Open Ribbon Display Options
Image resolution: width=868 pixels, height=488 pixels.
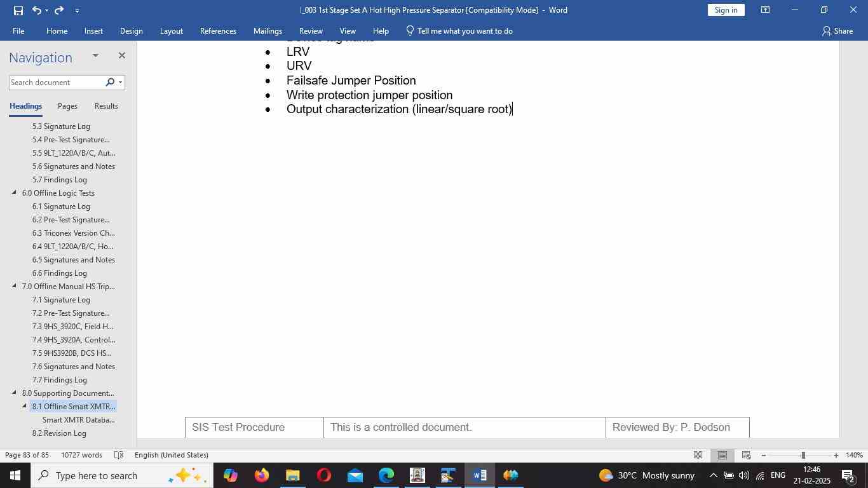[765, 10]
